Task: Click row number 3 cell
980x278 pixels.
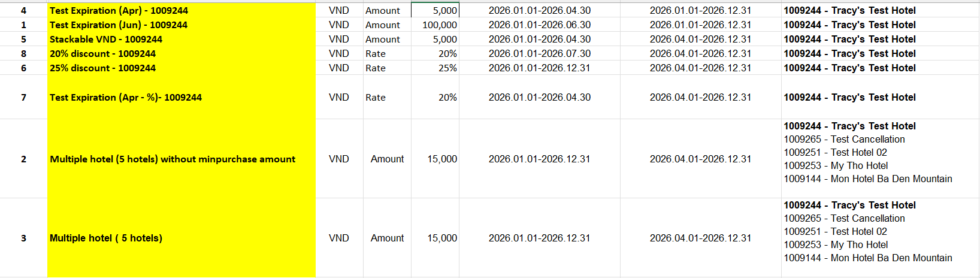Action: click(24, 238)
